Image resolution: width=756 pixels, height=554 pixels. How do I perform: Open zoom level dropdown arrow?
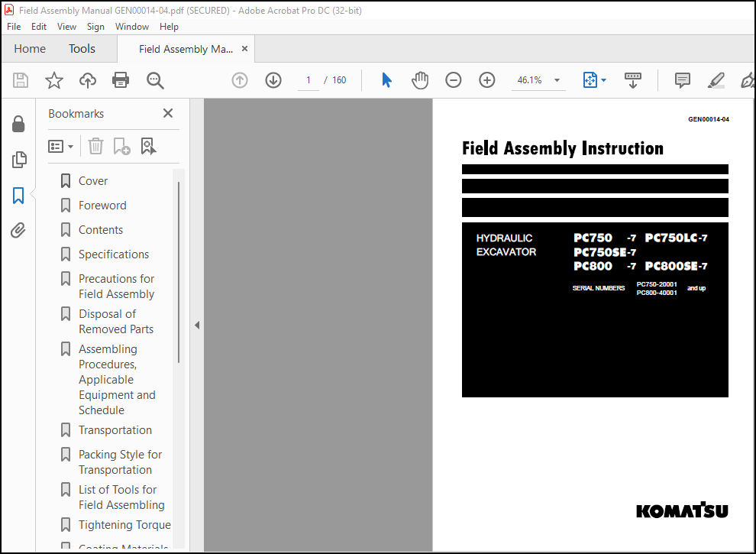pos(557,80)
